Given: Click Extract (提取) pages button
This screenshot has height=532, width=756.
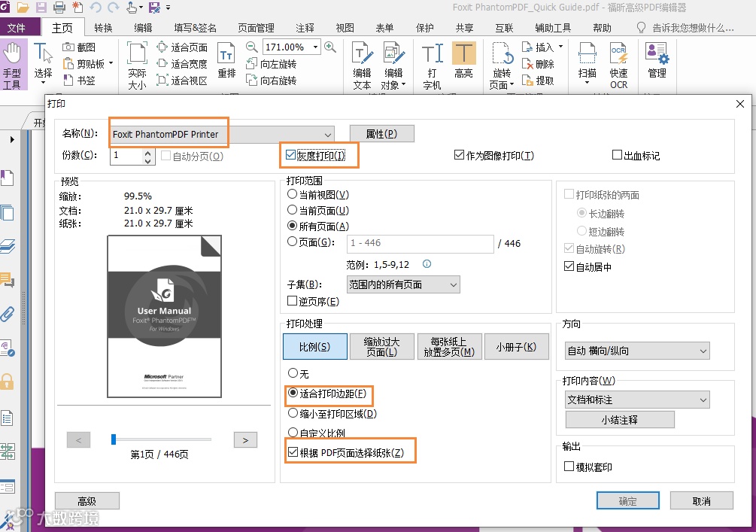Looking at the screenshot, I should tap(538, 80).
